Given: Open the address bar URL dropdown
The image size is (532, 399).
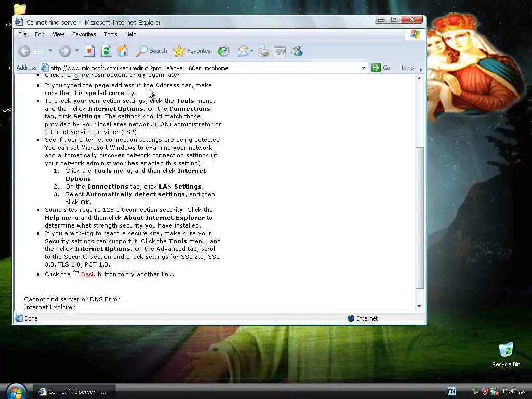Looking at the screenshot, I should tap(363, 68).
